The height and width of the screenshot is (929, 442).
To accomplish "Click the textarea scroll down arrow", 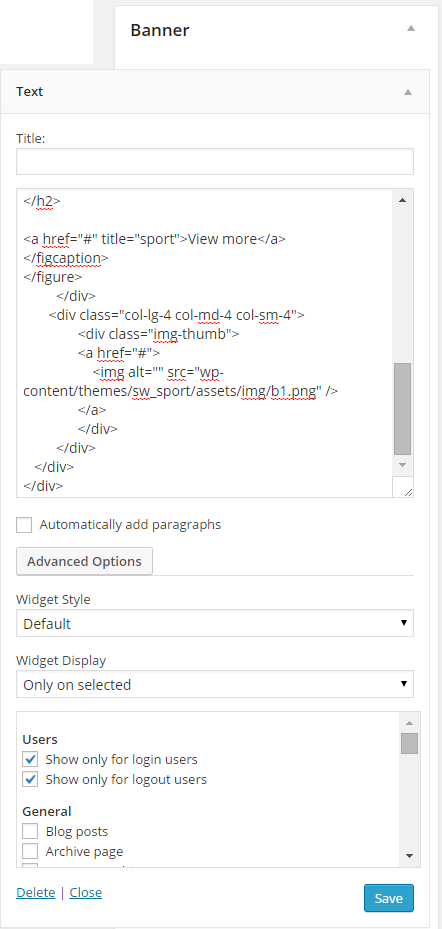I will point(402,465).
